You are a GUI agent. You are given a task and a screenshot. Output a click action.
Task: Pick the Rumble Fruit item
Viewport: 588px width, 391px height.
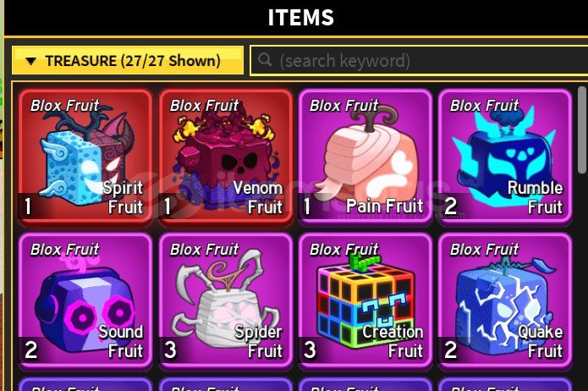coord(505,157)
